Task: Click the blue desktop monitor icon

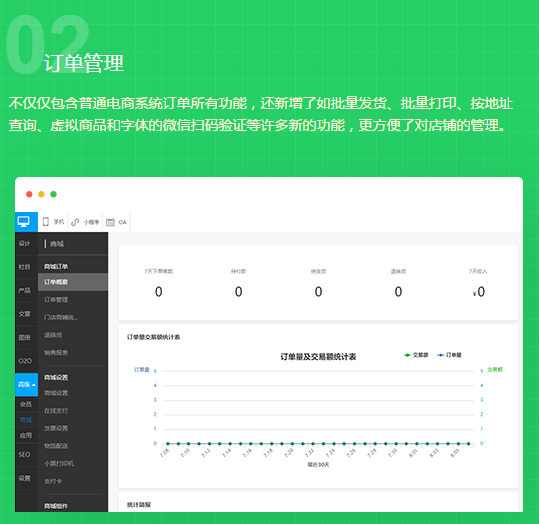Action: point(24,222)
